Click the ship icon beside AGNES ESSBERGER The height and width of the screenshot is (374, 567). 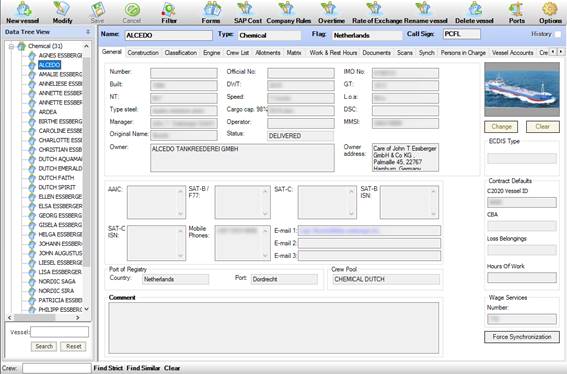[x=32, y=55]
